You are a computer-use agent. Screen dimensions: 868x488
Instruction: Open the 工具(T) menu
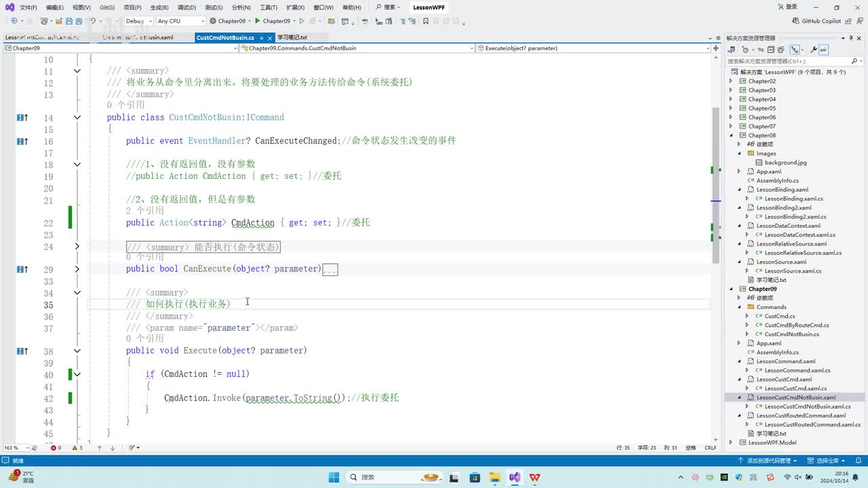pos(269,7)
